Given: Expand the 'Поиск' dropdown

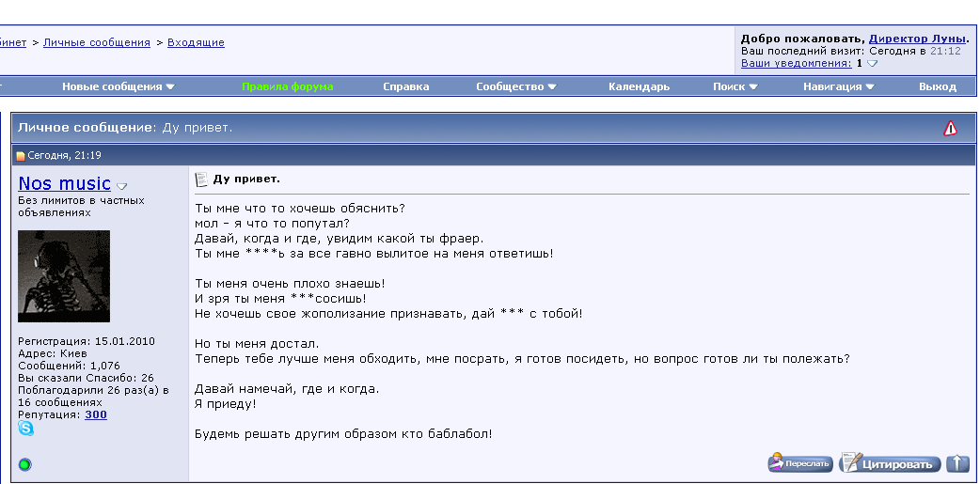Looking at the screenshot, I should click(x=735, y=86).
